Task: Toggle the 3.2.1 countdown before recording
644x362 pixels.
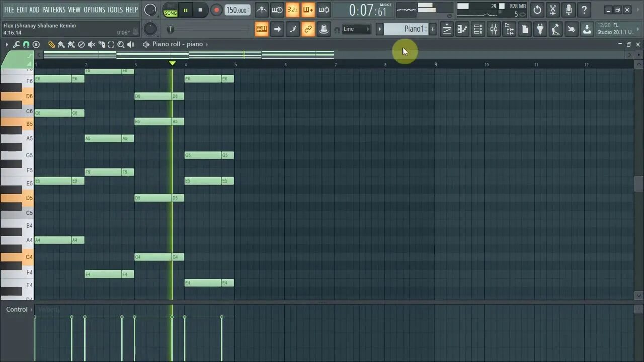Action: click(x=292, y=10)
